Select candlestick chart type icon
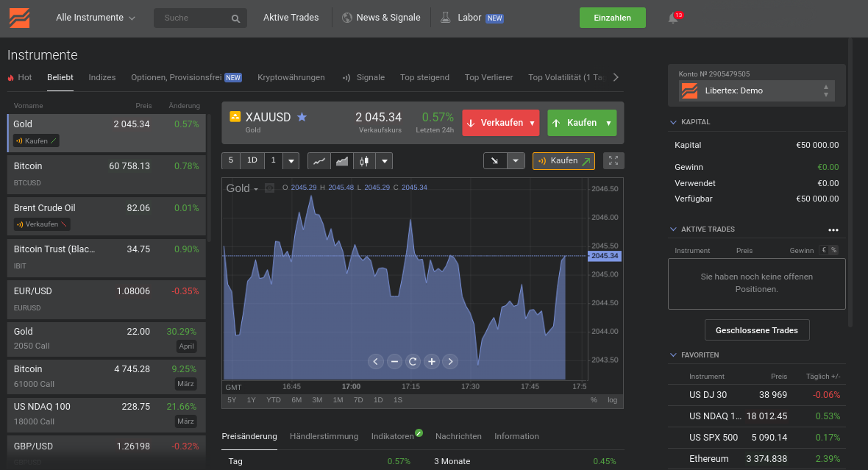Image resolution: width=868 pixels, height=470 pixels. click(364, 161)
